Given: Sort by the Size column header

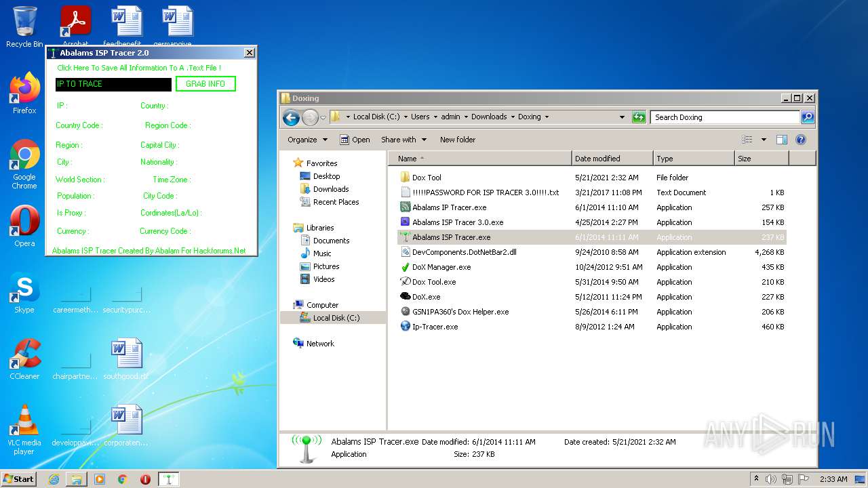Looking at the screenshot, I should pyautogui.click(x=762, y=159).
